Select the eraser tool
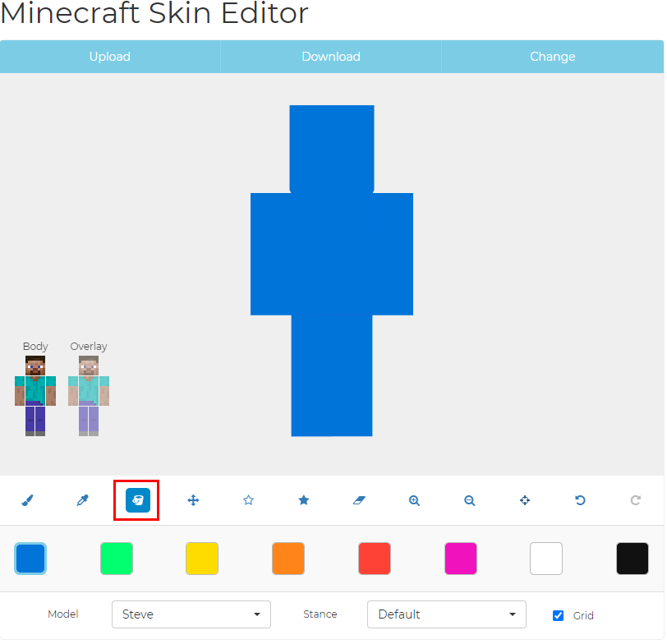The image size is (667, 644). (359, 500)
